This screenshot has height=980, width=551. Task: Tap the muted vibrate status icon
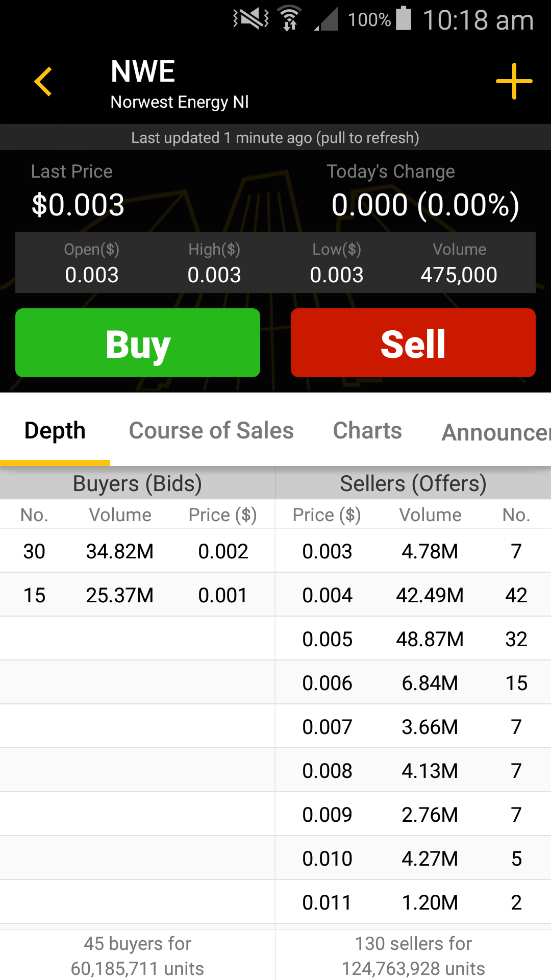point(251,20)
